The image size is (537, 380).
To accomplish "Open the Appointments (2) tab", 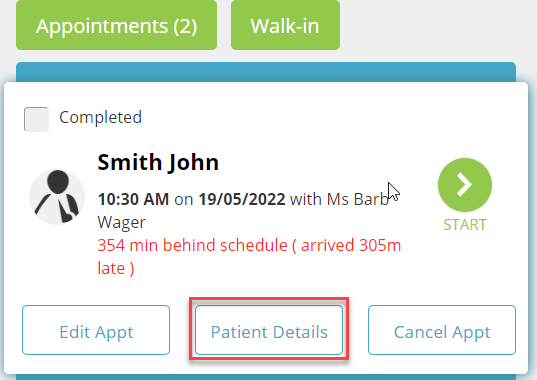I will point(116,25).
